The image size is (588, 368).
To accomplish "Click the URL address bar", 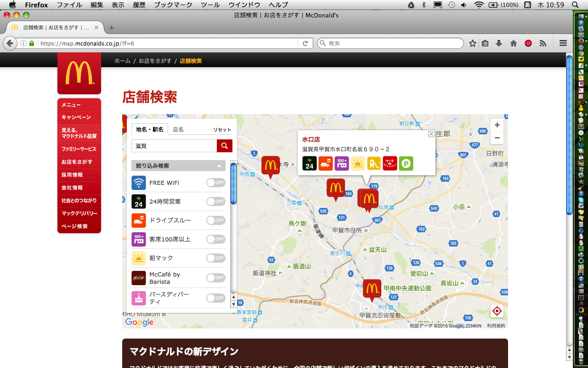I will pos(167,43).
